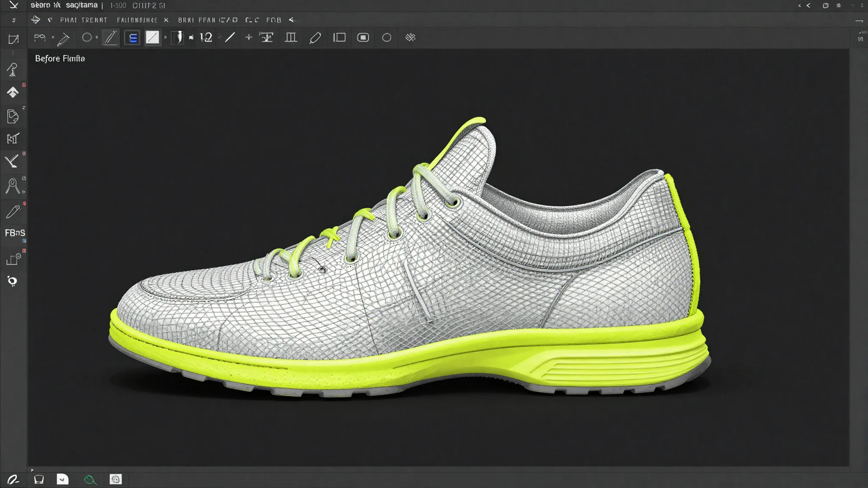This screenshot has width=868, height=488.
Task: Click the rounded rectangle mask icon
Action: pyautogui.click(x=363, y=38)
